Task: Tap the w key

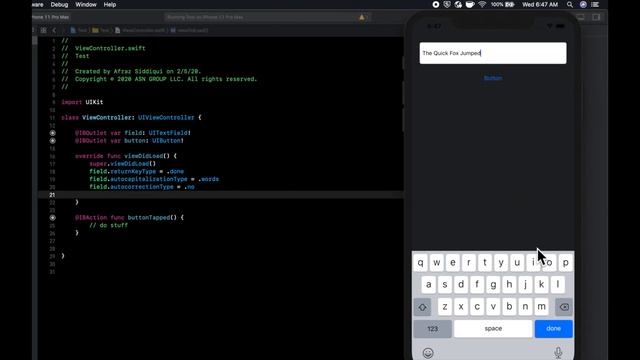Action: (437, 263)
